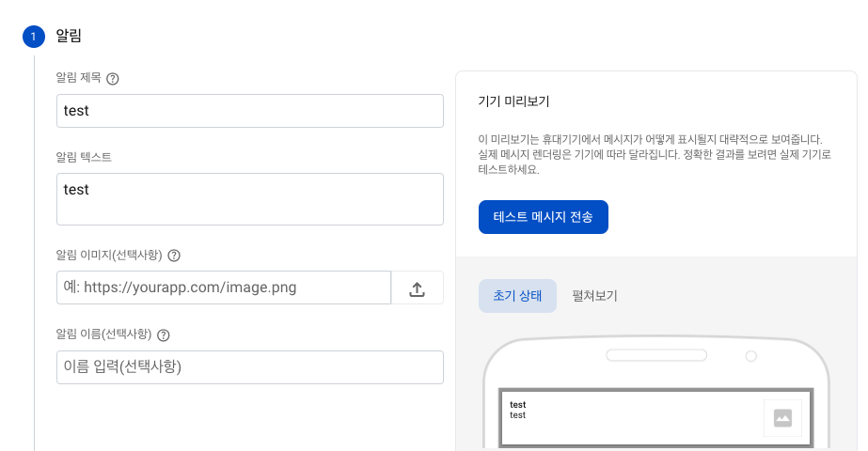
Task: Click the image placeholder in notification preview
Action: 782,418
